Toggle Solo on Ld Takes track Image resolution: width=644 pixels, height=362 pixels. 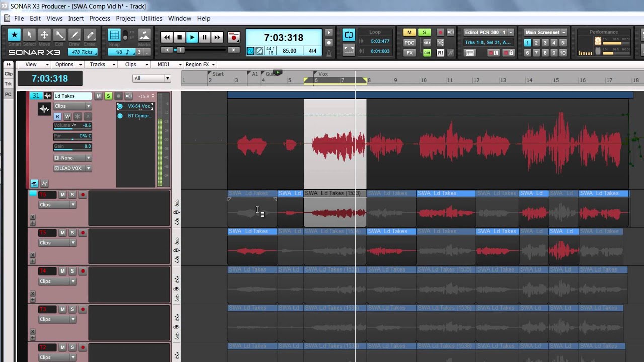tap(108, 96)
